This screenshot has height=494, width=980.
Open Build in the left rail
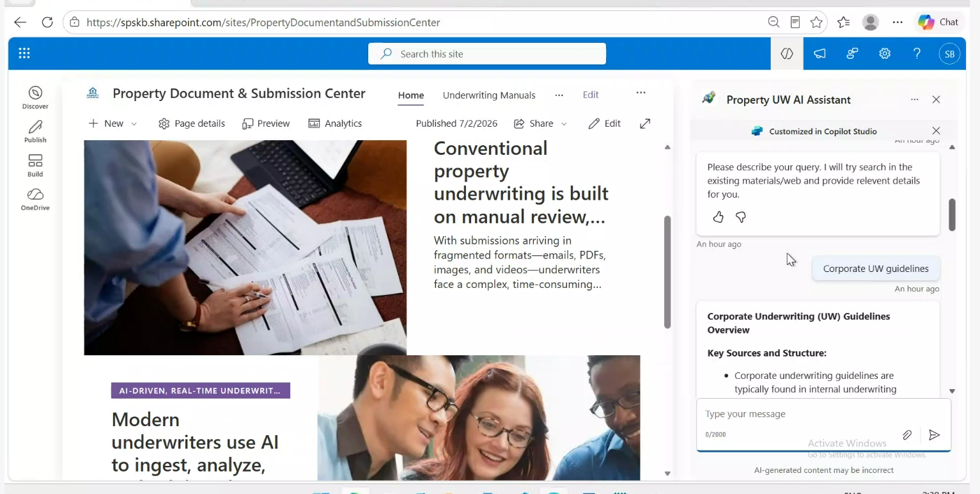pyautogui.click(x=35, y=166)
